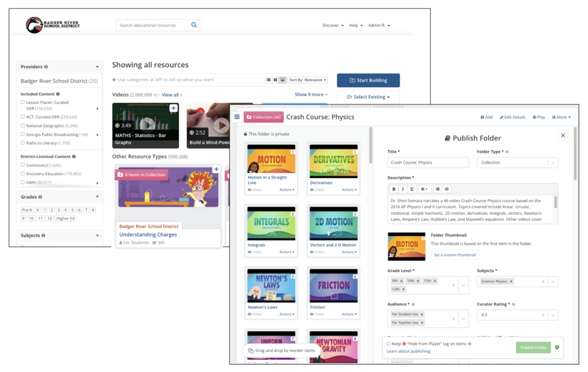The image size is (588, 372).
Task: Click Play in Crash Course toolbar
Action: (539, 117)
